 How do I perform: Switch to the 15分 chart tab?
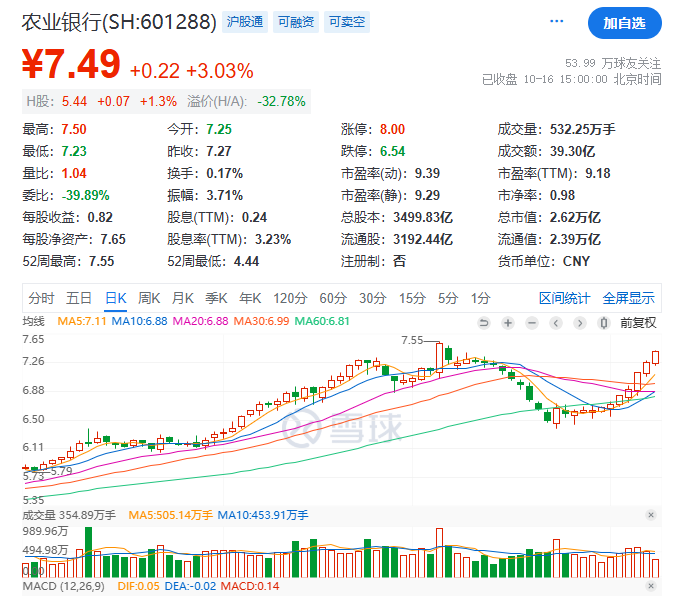412,298
